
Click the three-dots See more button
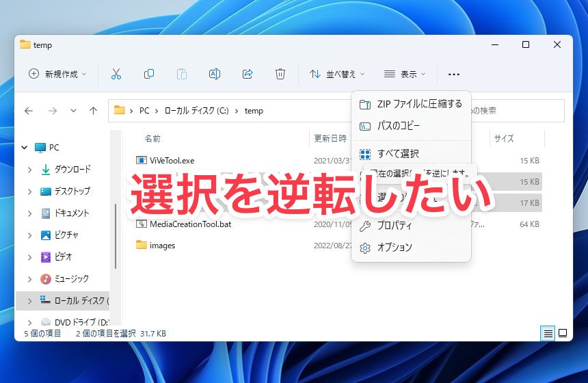tap(454, 75)
